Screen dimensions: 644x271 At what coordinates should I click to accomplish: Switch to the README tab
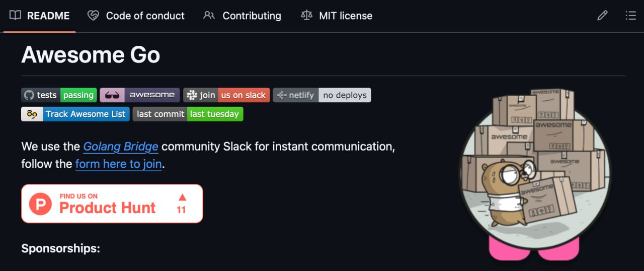(40, 16)
